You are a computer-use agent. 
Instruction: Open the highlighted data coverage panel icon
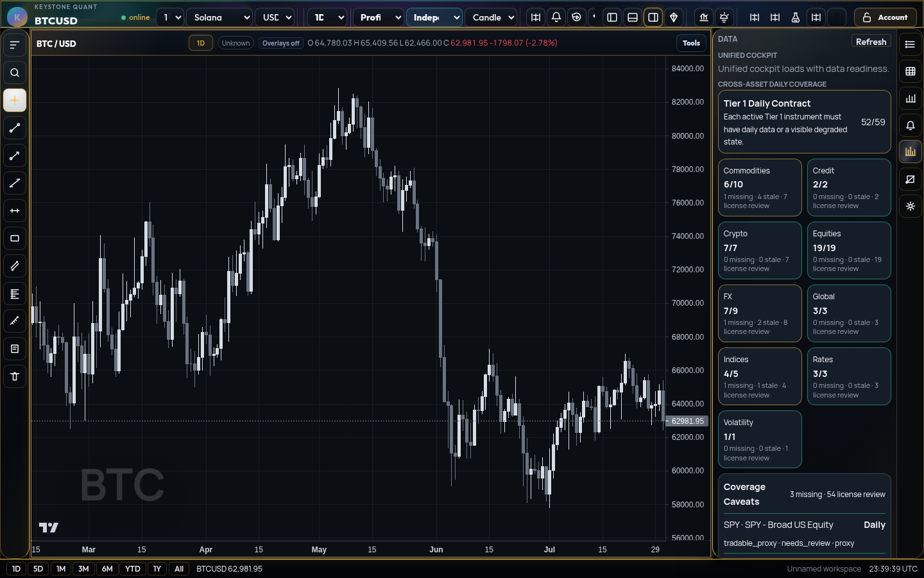pos(910,152)
